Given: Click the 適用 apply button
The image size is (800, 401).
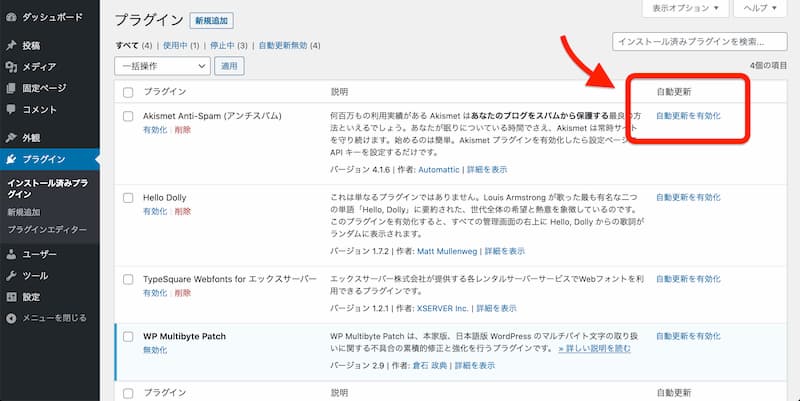Looking at the screenshot, I should coord(229,66).
